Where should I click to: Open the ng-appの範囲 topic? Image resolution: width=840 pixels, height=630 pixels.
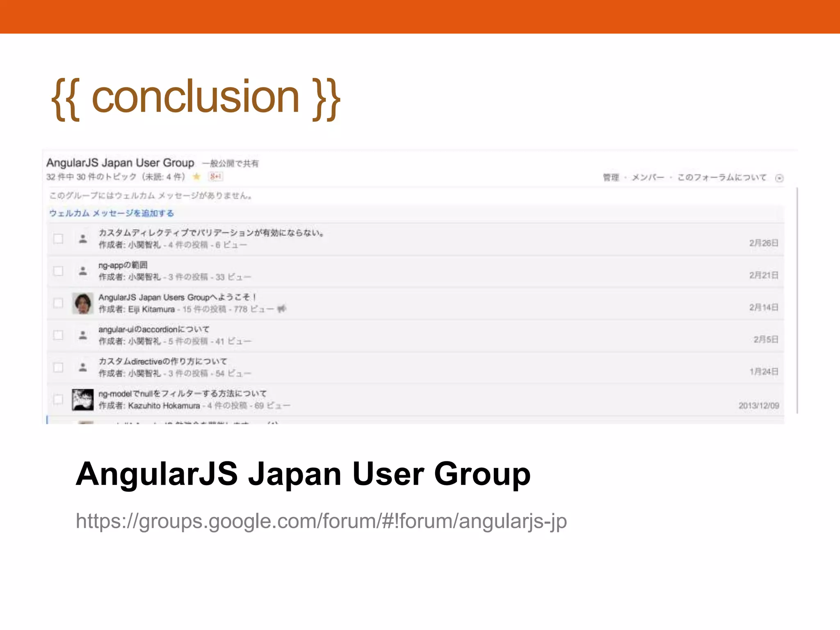point(123,265)
